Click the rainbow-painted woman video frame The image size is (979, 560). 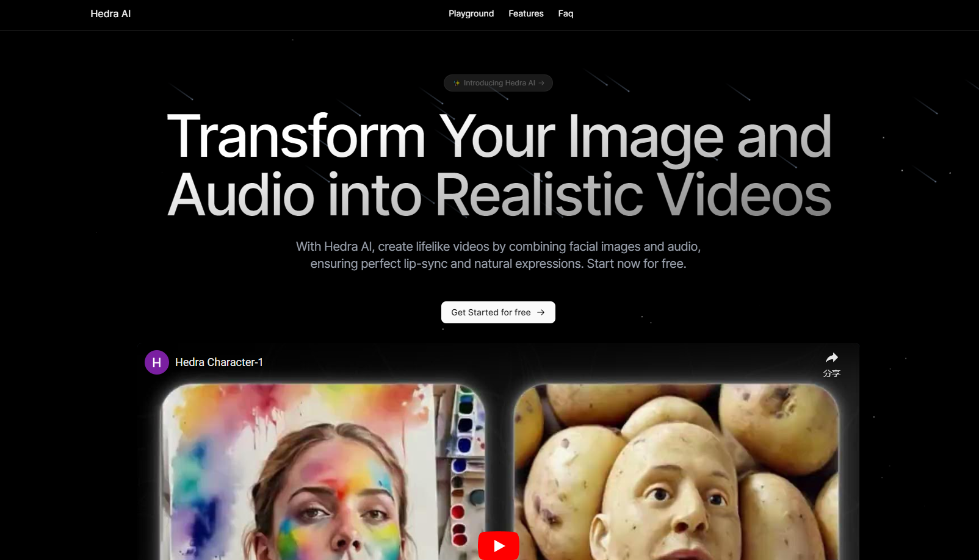pos(323,470)
